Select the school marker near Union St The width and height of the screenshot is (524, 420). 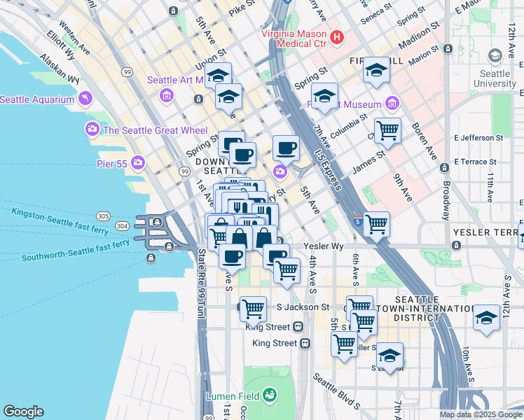click(x=218, y=76)
